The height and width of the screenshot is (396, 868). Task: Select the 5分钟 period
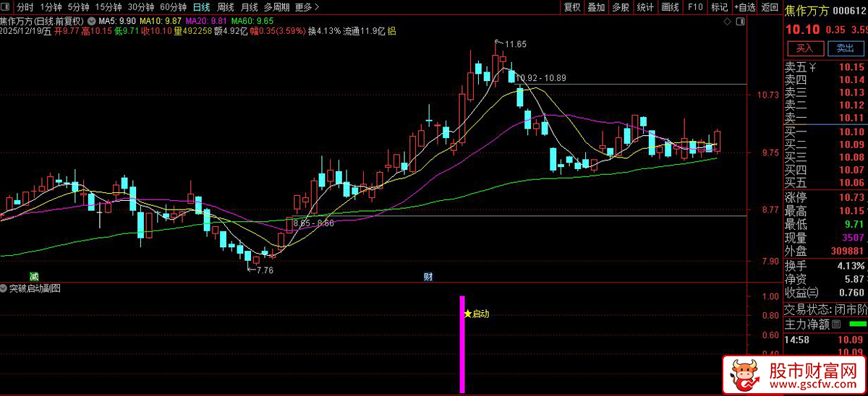(79, 7)
